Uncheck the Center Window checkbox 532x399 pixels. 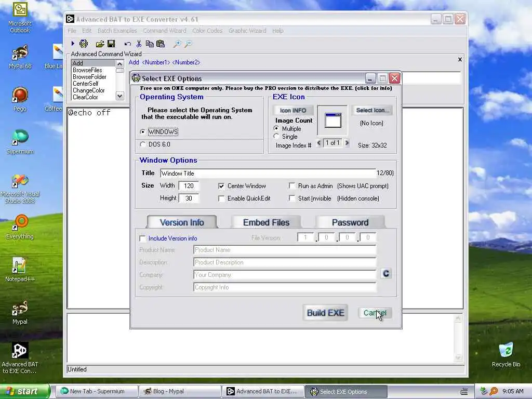click(x=221, y=186)
